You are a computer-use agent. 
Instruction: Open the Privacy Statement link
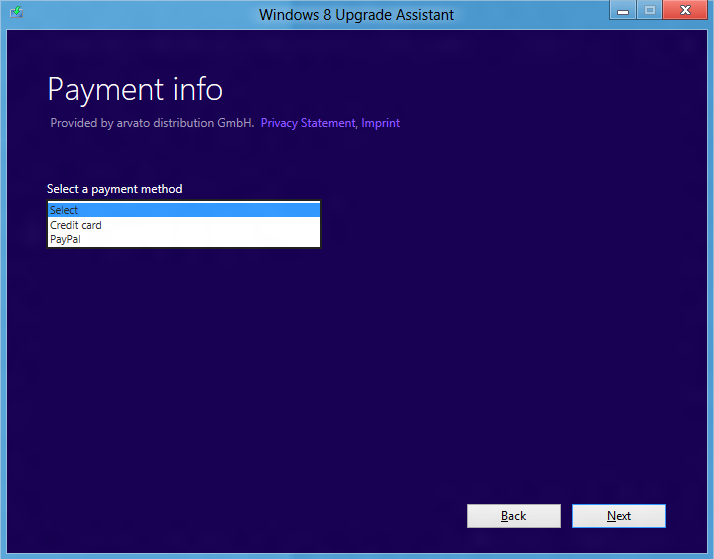point(308,123)
